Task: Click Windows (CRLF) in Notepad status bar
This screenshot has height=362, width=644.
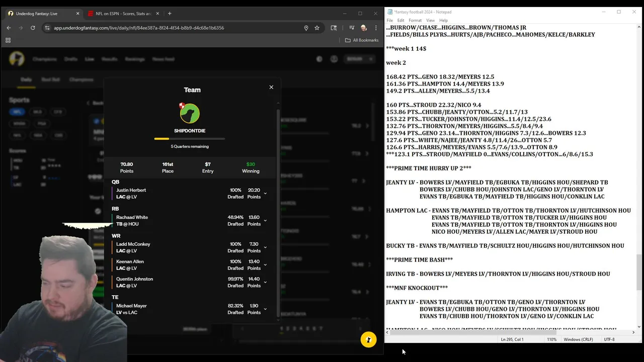Action: (x=579, y=339)
